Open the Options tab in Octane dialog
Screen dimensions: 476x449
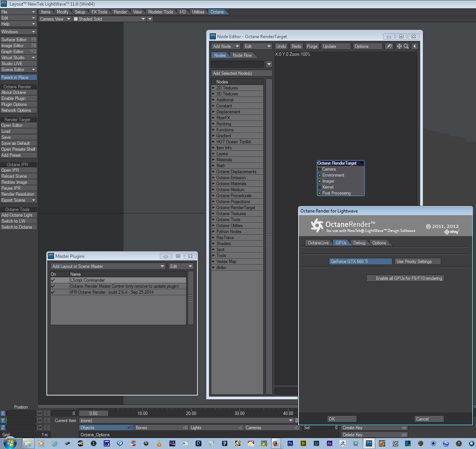[379, 243]
